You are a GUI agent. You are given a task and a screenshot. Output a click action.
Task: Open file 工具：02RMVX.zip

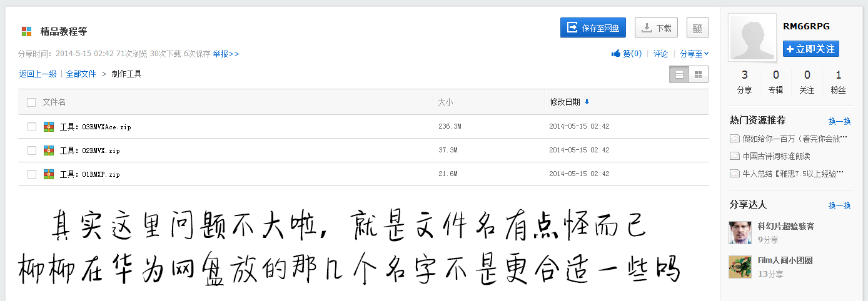coord(90,150)
